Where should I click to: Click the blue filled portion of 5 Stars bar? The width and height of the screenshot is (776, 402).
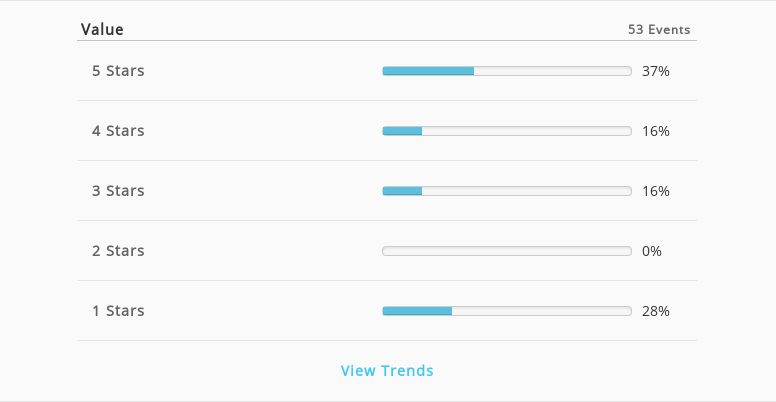click(x=428, y=71)
